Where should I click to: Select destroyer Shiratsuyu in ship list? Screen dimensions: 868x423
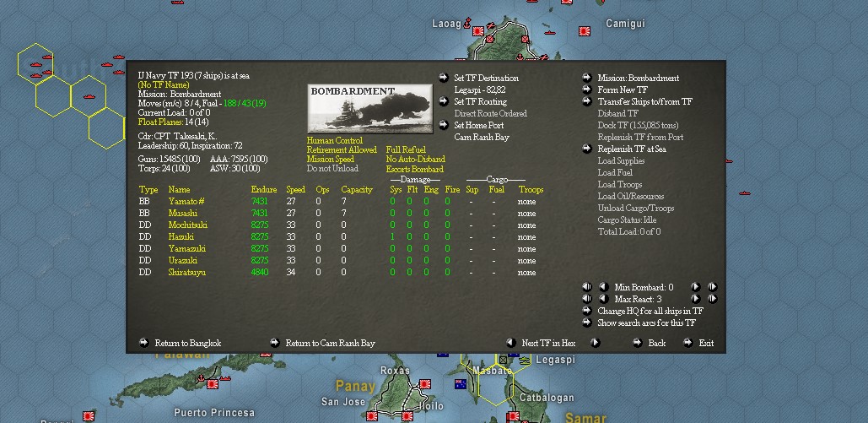point(187,272)
